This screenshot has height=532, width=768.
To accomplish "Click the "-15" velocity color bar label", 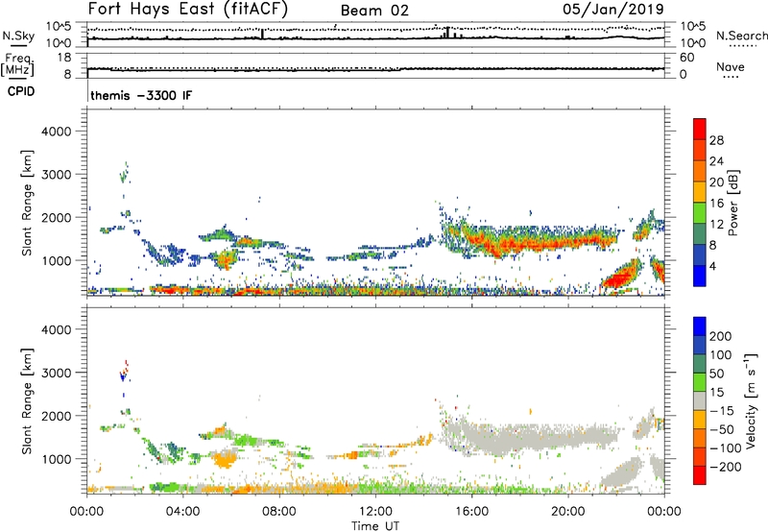I will pyautogui.click(x=721, y=411).
